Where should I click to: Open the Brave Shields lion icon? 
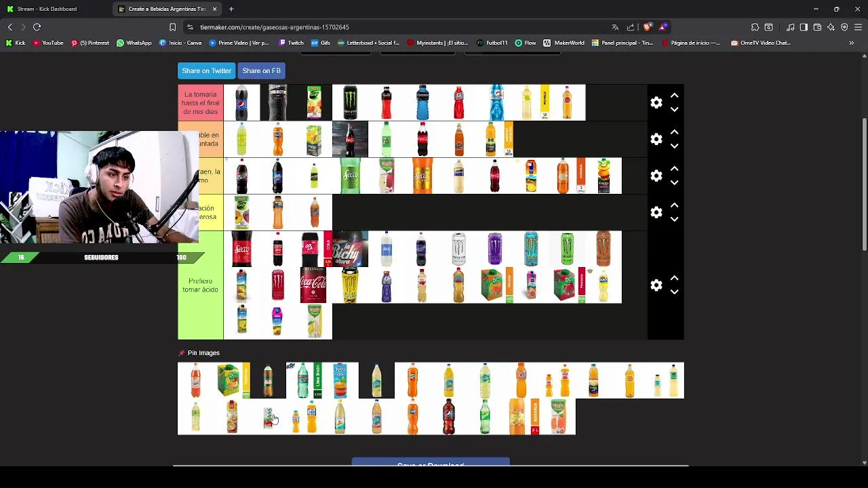[648, 27]
